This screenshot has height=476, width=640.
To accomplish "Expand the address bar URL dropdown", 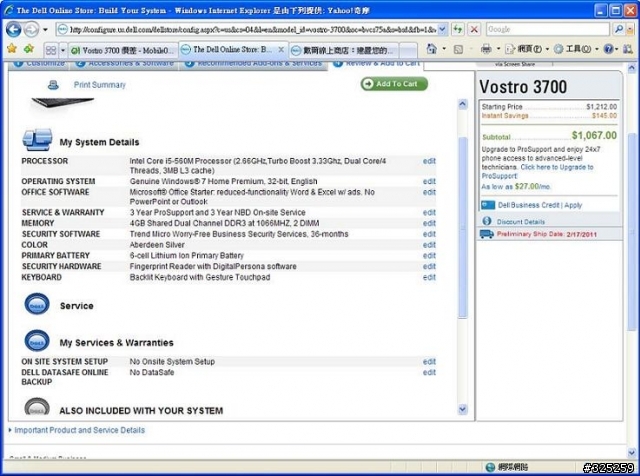I will 442,29.
